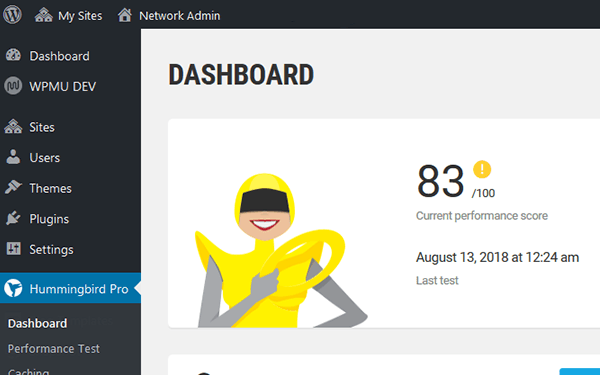This screenshot has height=375, width=600.
Task: Click the Last test label
Action: click(437, 280)
